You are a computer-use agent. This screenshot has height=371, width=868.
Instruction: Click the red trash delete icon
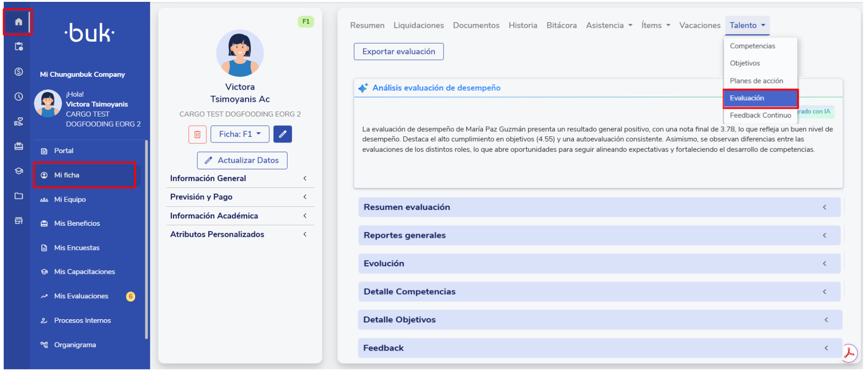point(197,134)
